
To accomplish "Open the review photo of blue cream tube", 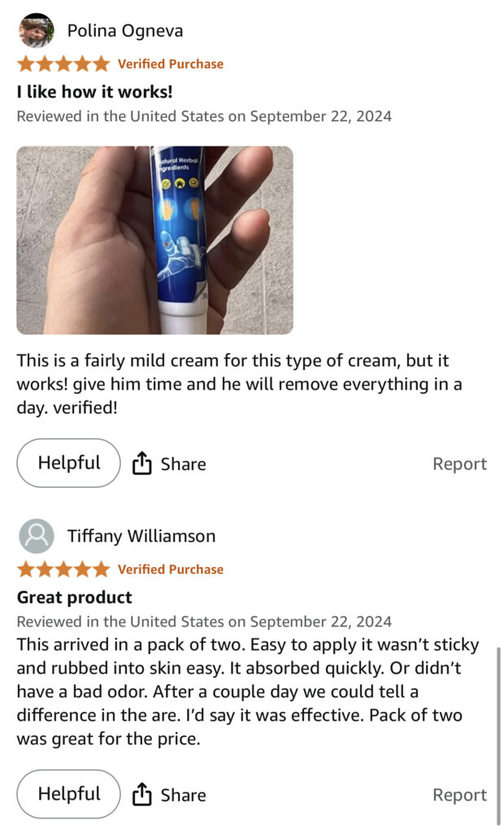I will coord(154,240).
